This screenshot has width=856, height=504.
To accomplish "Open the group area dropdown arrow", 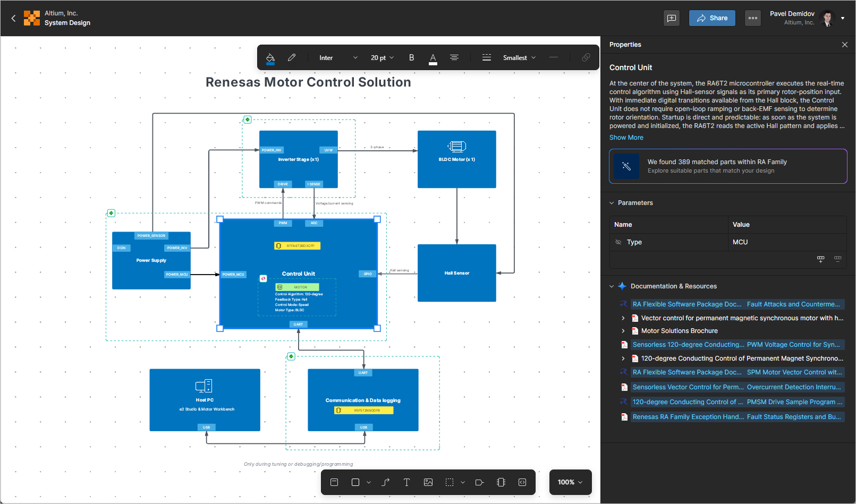I will pos(463,482).
